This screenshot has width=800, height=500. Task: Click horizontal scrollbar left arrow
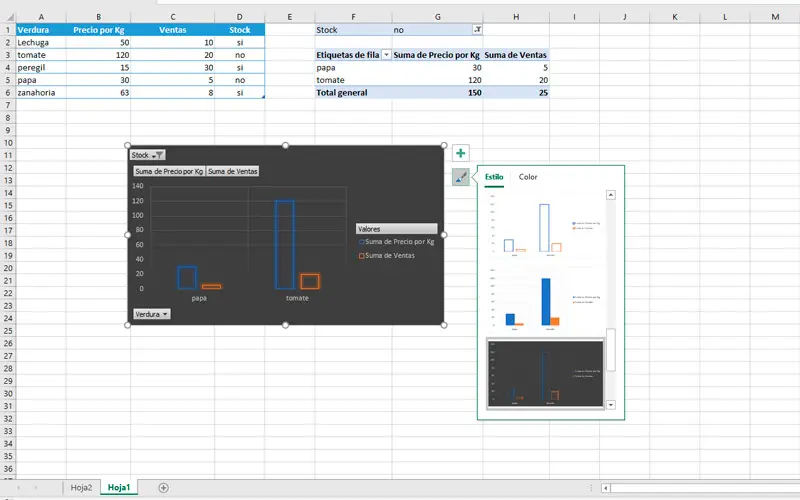coord(606,488)
